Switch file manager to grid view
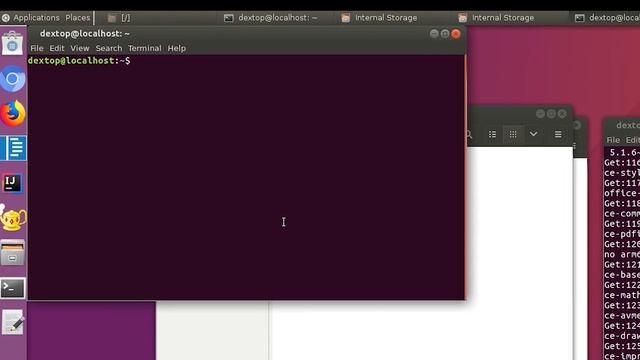Screen dimensions: 640x360 pos(513,134)
